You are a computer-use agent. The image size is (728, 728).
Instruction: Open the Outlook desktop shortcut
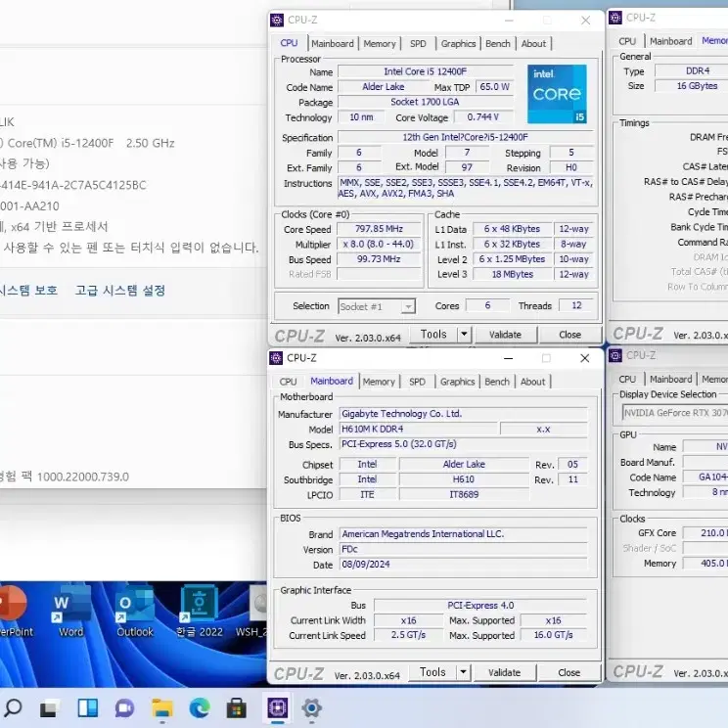point(135,612)
